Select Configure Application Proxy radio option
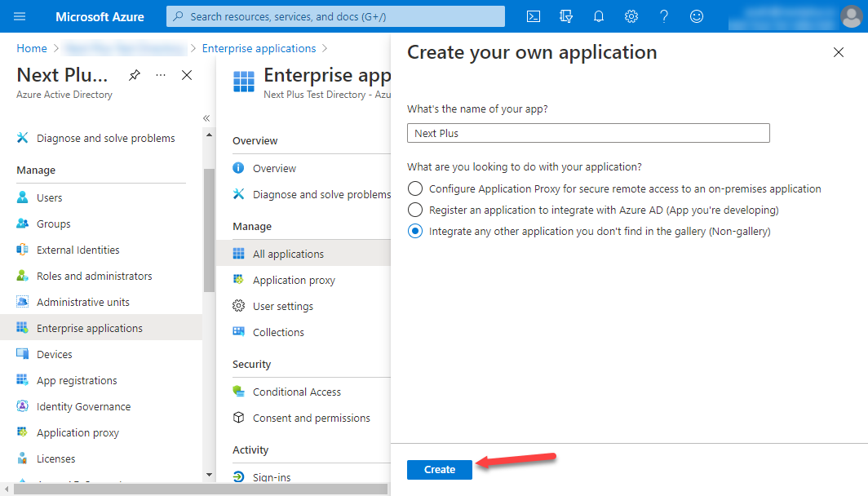868x496 pixels. (x=415, y=188)
